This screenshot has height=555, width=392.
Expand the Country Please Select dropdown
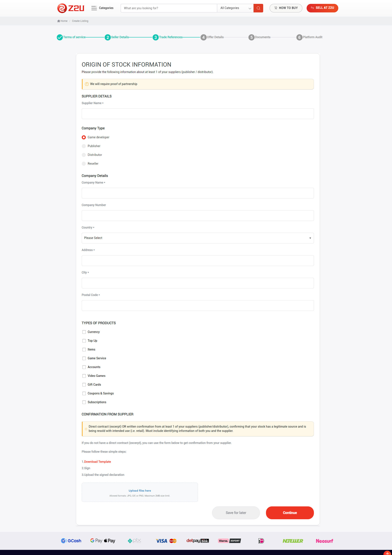197,238
